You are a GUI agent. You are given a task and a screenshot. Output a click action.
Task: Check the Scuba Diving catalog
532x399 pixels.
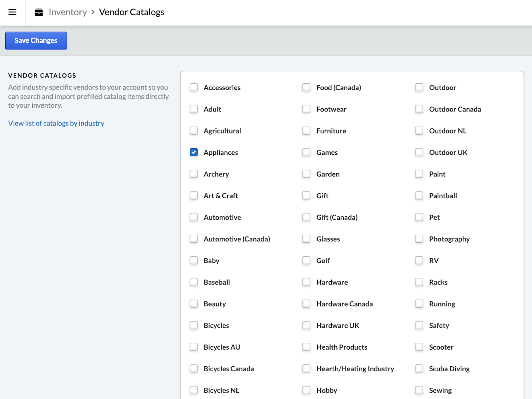[x=419, y=369]
